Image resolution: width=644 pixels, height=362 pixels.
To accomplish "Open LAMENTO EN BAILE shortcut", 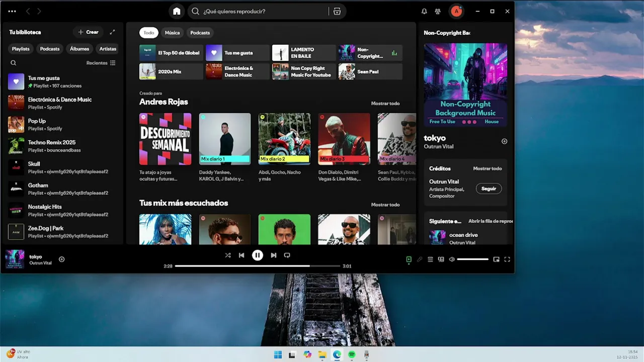I will [x=304, y=53].
